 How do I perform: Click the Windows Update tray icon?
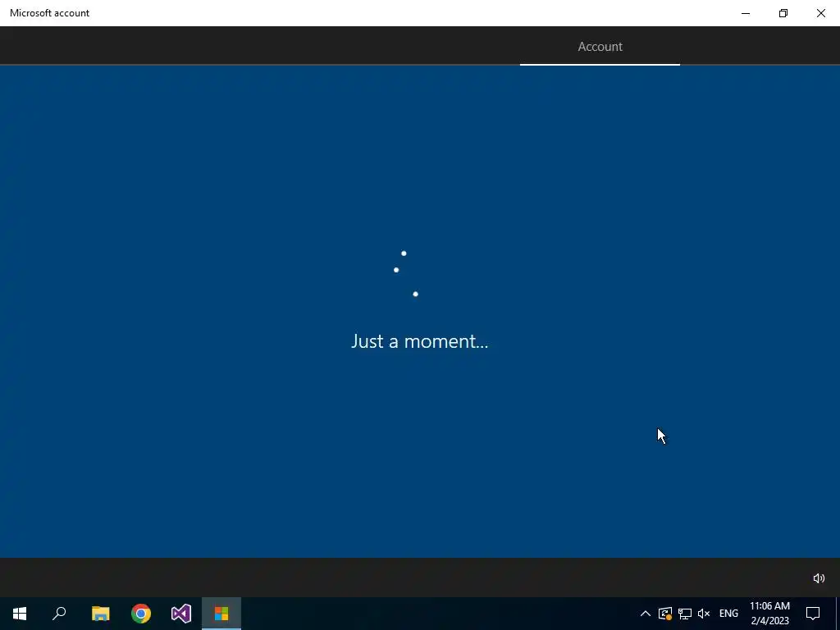664,614
